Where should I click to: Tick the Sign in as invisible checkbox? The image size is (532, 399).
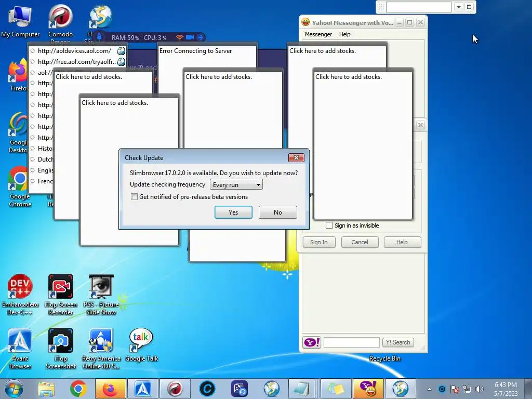pyautogui.click(x=329, y=225)
